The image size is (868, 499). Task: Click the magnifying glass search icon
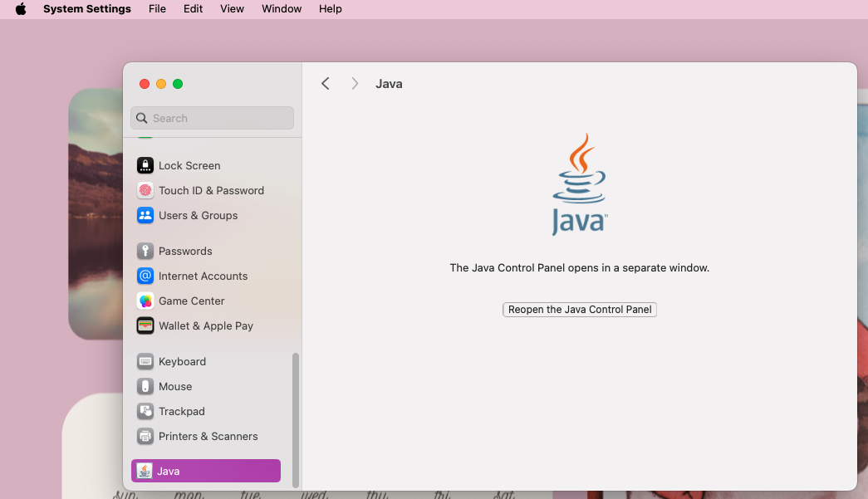pyautogui.click(x=142, y=118)
